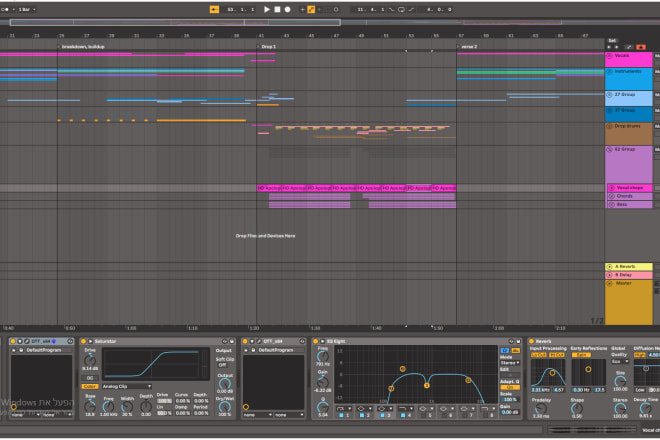Open the first OTT_x64 plug-in edit wrench

(x=27, y=341)
